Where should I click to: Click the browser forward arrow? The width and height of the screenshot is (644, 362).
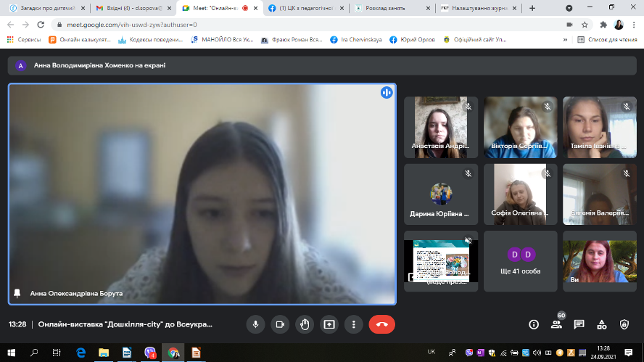(25, 25)
